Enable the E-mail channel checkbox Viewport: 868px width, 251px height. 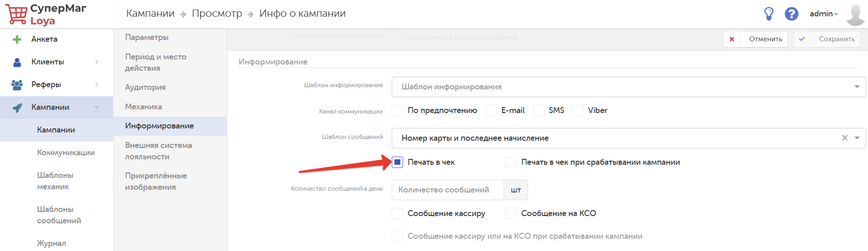491,110
